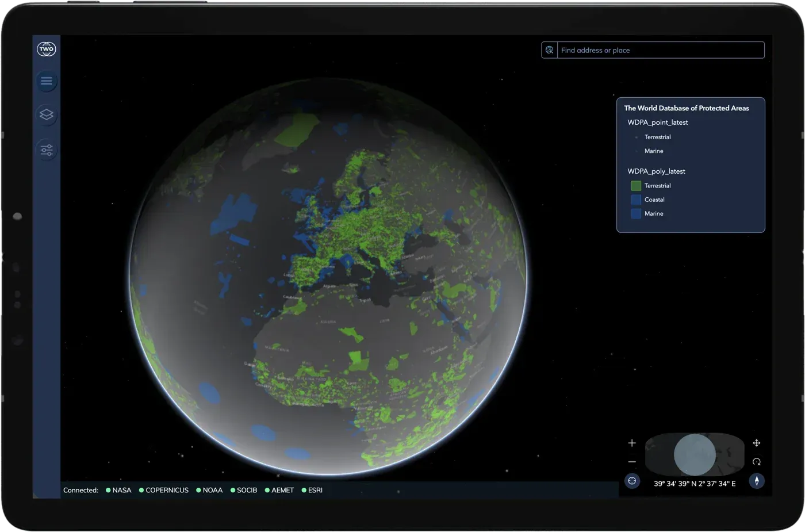The height and width of the screenshot is (532, 805).
Task: Click The World Database of Protected Areas title
Action: (687, 108)
